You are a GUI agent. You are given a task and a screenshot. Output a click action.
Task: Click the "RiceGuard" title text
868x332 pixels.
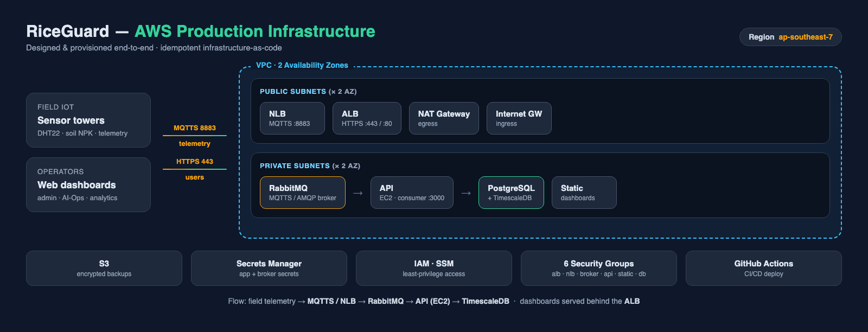tap(68, 31)
